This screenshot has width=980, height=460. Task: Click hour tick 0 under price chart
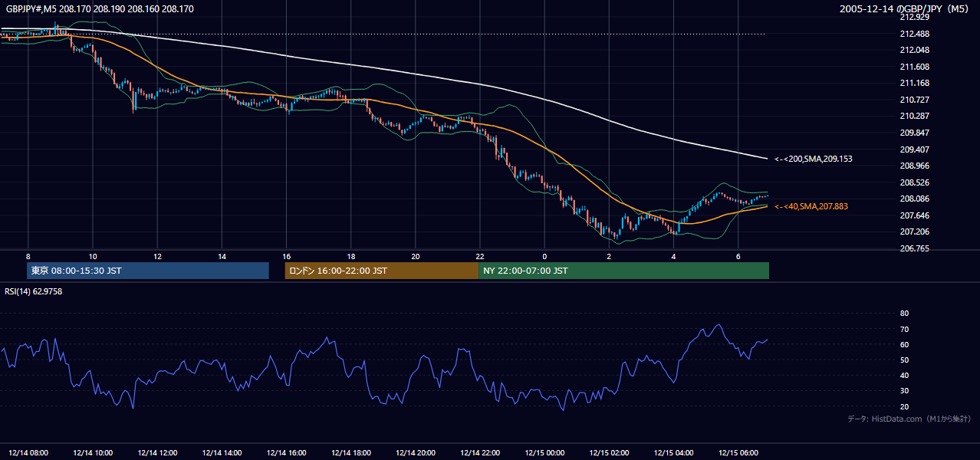click(x=544, y=256)
